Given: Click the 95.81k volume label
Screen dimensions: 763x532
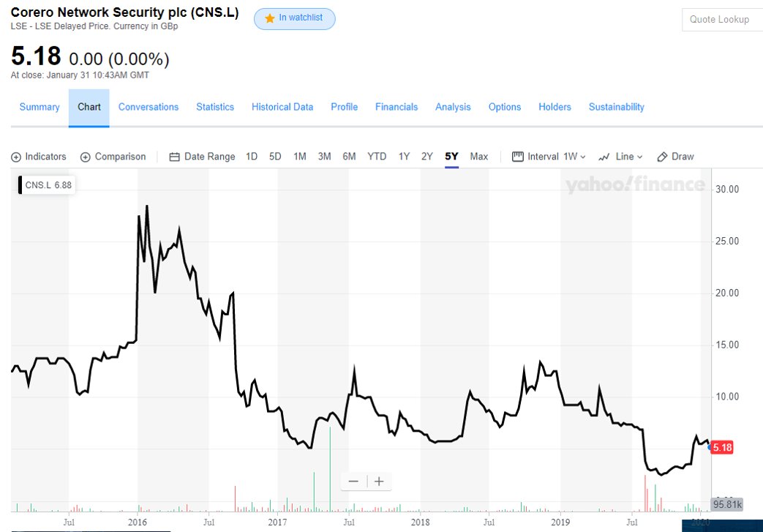Looking at the screenshot, I should 727,504.
